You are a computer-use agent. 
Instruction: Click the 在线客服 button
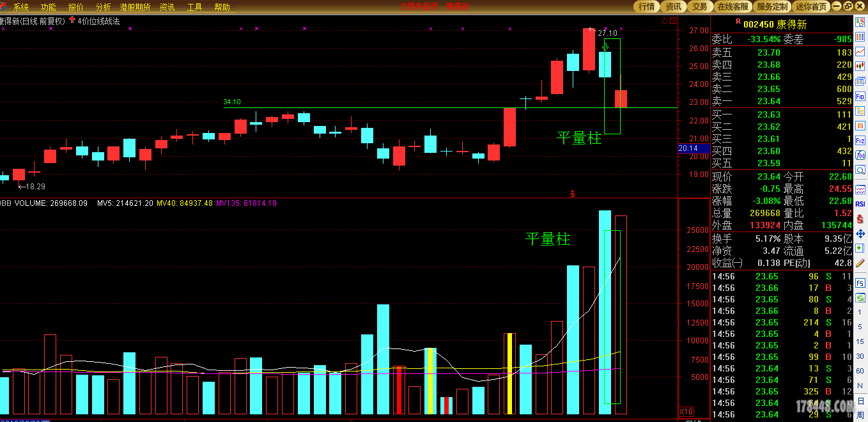click(732, 6)
